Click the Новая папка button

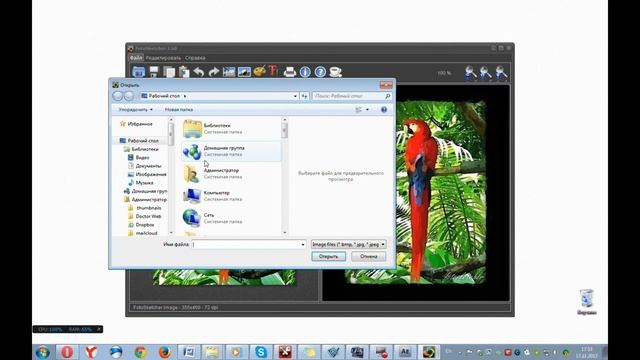coord(179,110)
